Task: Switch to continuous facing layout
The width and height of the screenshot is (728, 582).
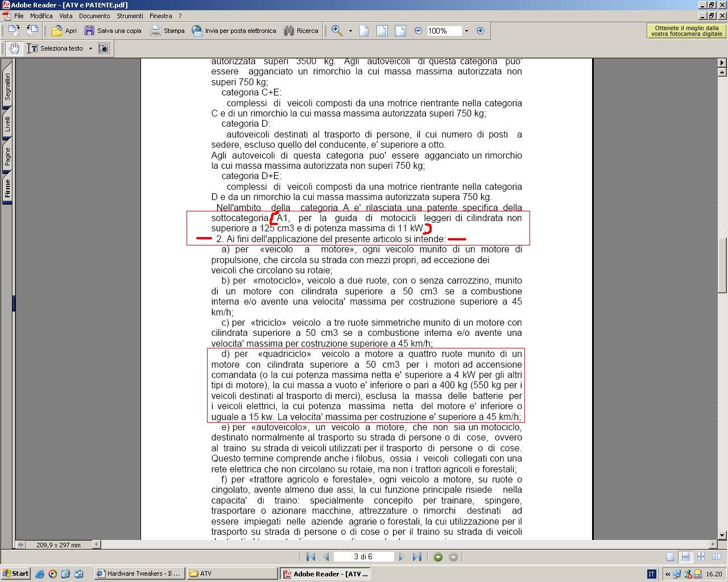Action: point(701,557)
